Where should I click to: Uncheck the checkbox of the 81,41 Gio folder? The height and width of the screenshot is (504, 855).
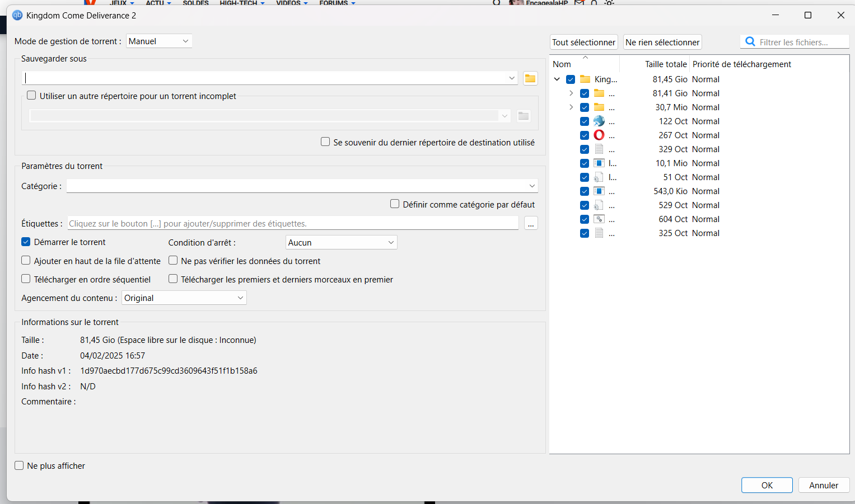coord(585,93)
